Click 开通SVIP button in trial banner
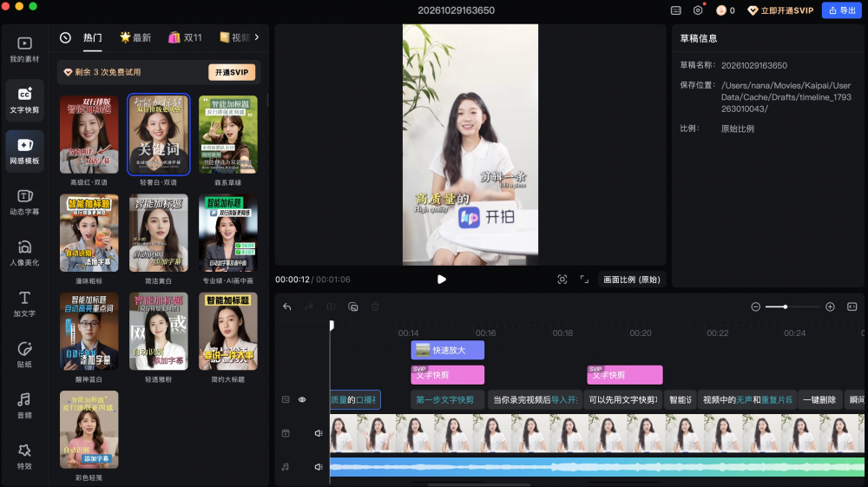The width and height of the screenshot is (868, 487). tap(232, 73)
